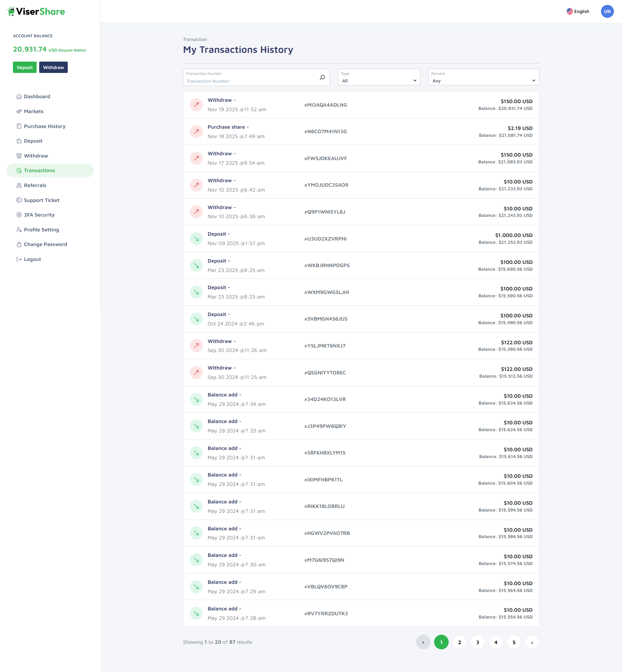
Task: Go to pagination page 3
Action: tap(477, 642)
